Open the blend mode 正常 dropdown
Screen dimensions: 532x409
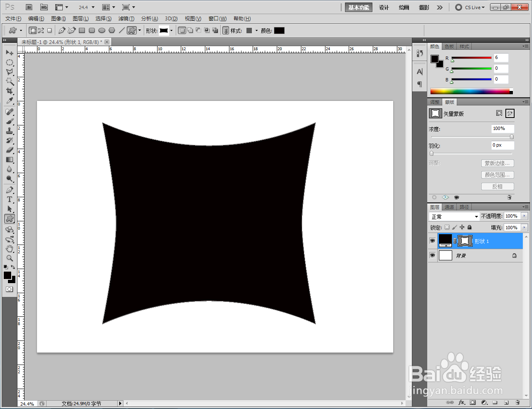(x=454, y=216)
